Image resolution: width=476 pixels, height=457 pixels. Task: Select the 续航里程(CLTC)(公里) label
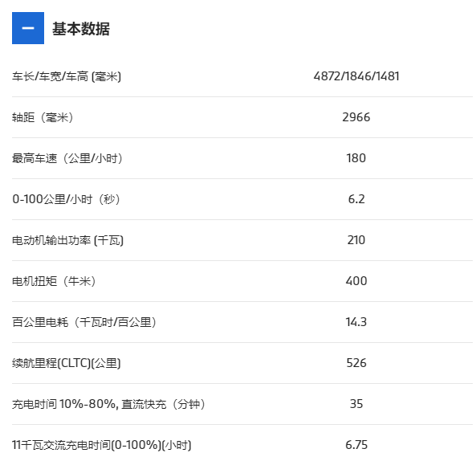point(66,363)
